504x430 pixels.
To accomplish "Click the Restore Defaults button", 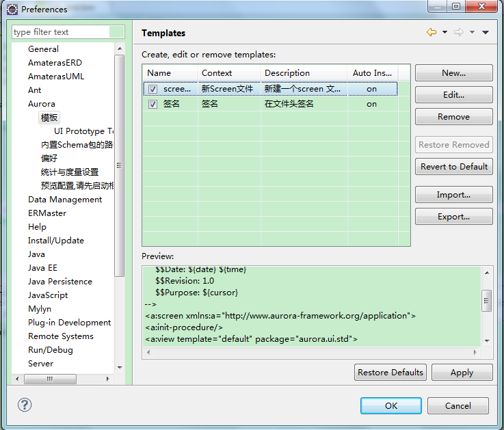I will [x=390, y=373].
